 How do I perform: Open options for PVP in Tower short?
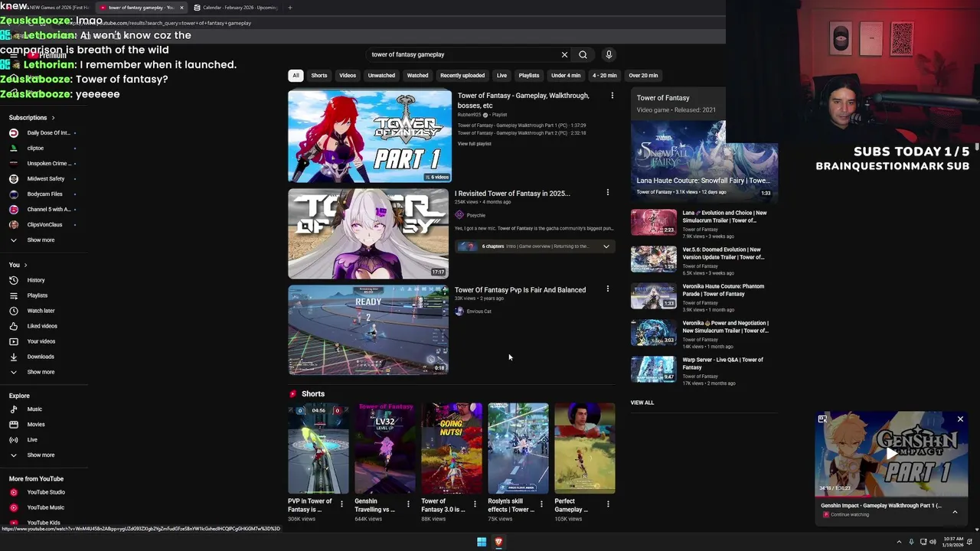point(341,504)
